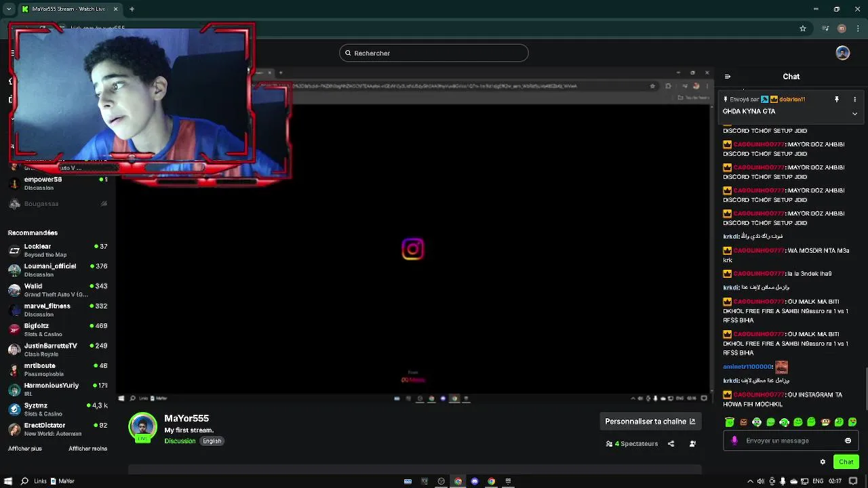Click the user icon next to share
The height and width of the screenshot is (488, 868).
692,444
